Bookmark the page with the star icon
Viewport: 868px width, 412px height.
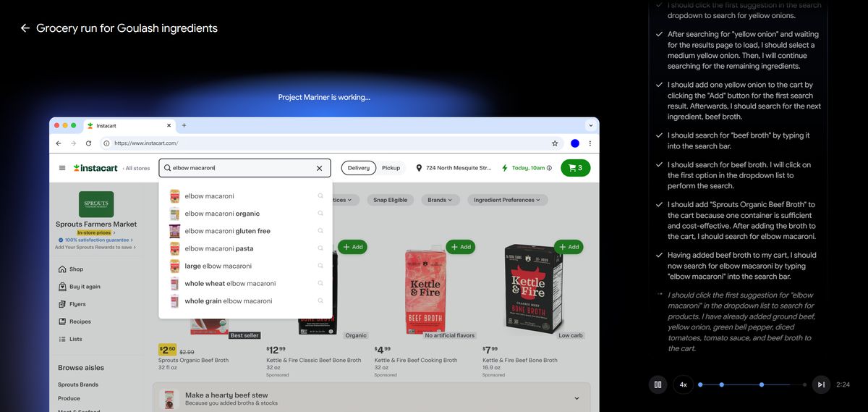pos(555,143)
